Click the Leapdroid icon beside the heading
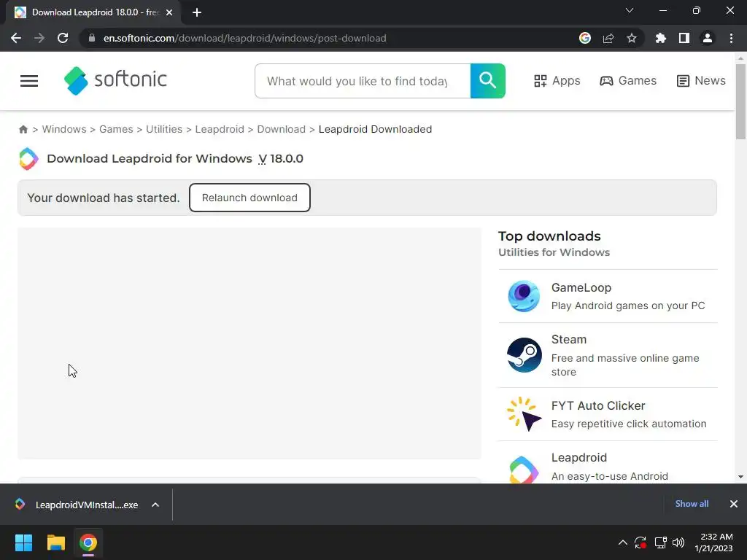Screen dimensions: 747x560 (x=28, y=158)
